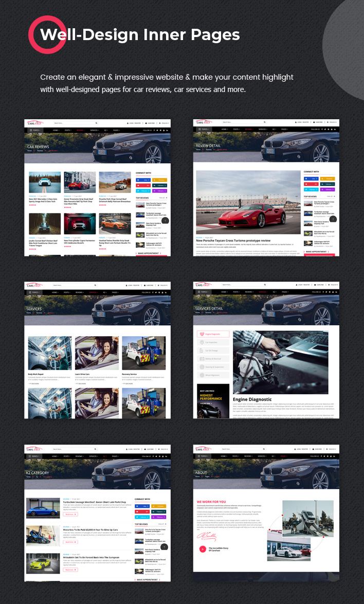The width and height of the screenshot is (364, 604).
Task: Expand the Pages menu on the Services Detail page
Action: point(285,292)
